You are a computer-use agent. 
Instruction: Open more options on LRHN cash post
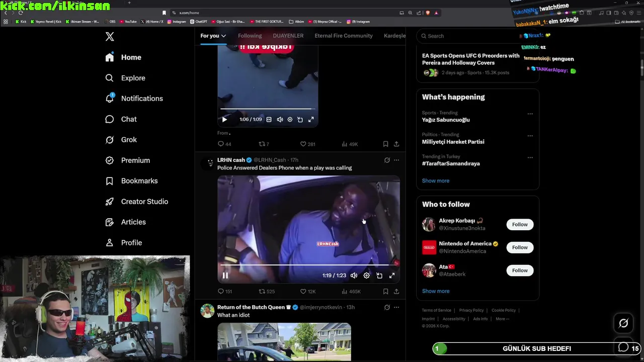[x=396, y=160]
